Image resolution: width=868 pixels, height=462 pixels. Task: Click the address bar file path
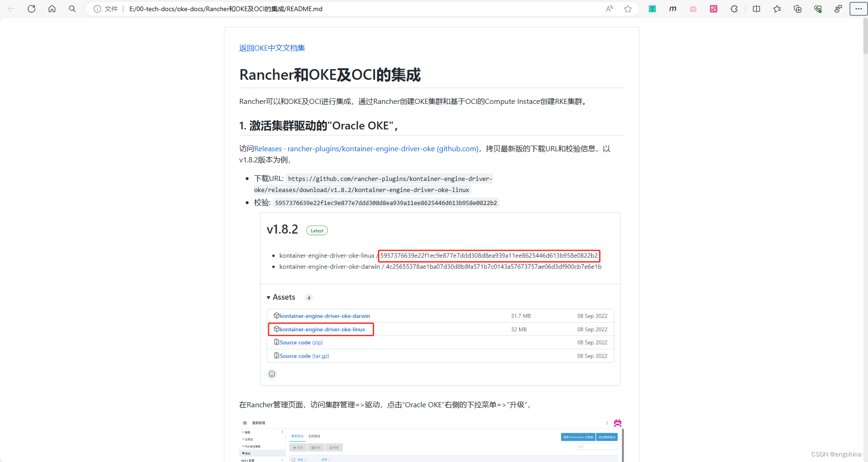tap(226, 9)
